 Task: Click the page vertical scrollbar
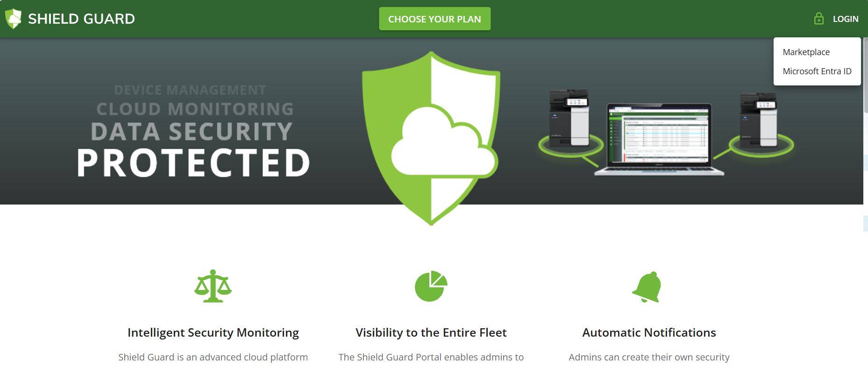pos(865,75)
